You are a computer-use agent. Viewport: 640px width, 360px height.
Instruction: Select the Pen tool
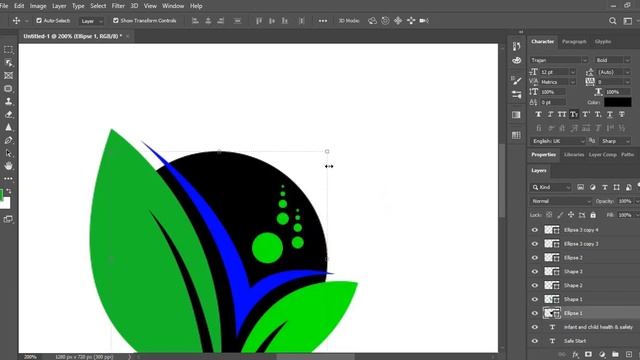point(8,140)
